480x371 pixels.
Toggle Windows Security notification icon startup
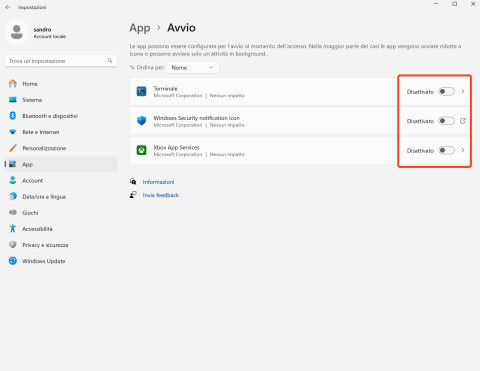click(x=446, y=121)
